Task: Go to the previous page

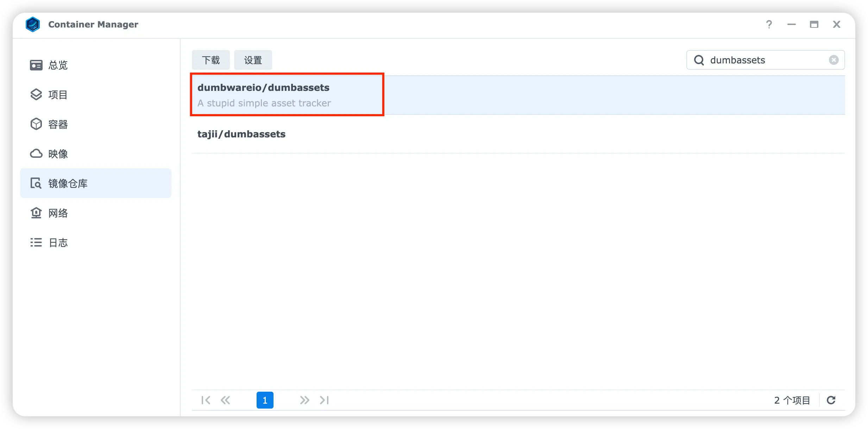Action: 226,400
